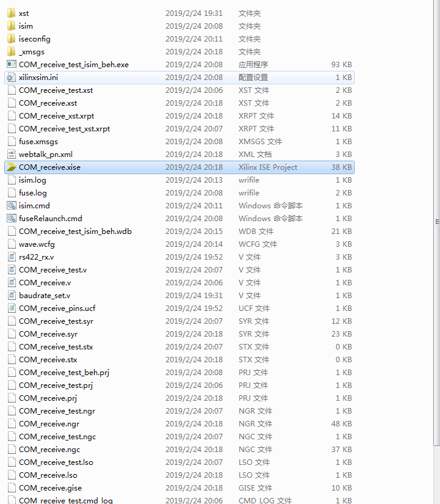Select the iseconfig folder icon
Viewport: 440px width, 504px height.
[x=11, y=39]
